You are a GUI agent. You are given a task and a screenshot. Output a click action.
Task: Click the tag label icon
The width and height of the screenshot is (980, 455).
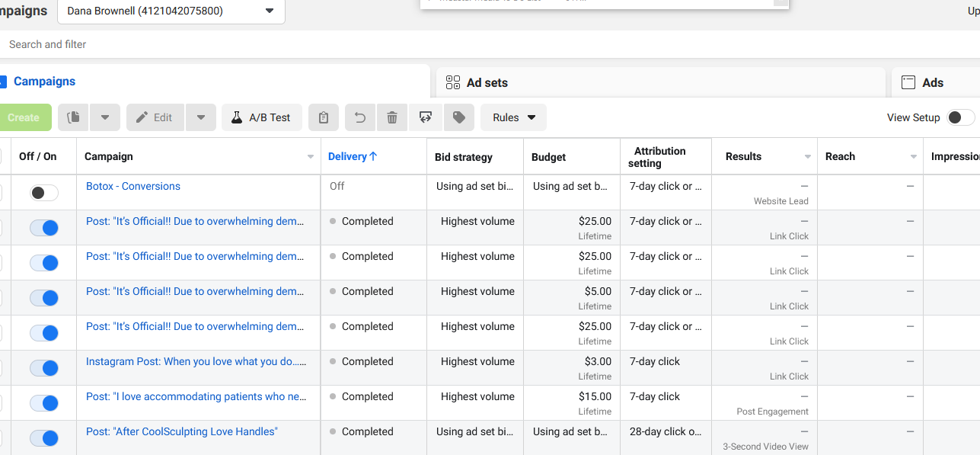coord(459,117)
